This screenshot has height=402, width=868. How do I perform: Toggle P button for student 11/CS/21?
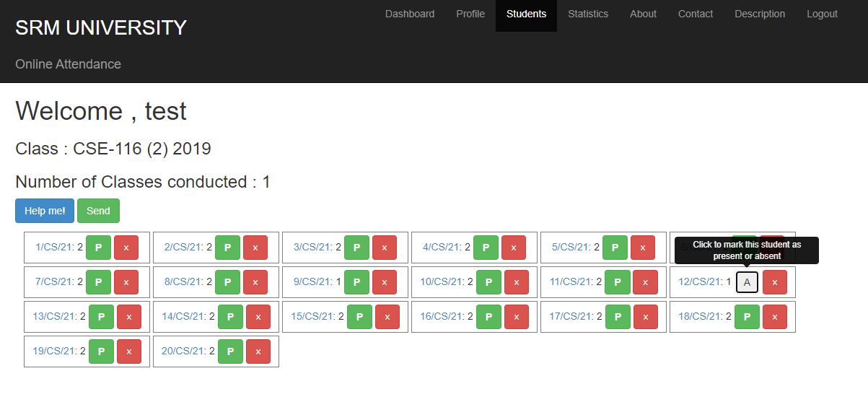(x=618, y=282)
